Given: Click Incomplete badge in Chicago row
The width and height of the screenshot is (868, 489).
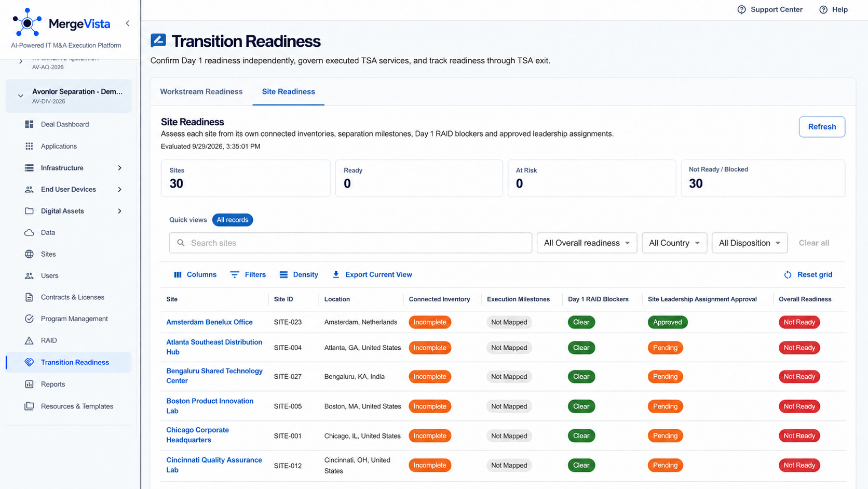Looking at the screenshot, I should 430,436.
